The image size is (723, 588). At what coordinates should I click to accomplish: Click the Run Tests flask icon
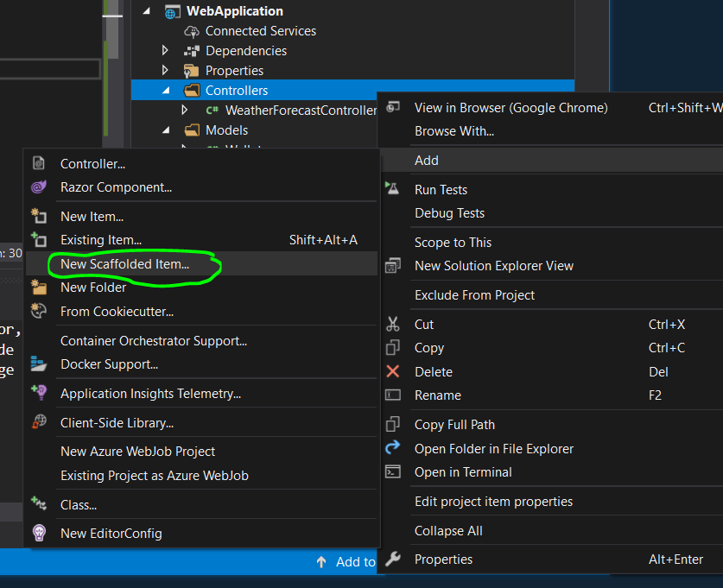tap(393, 189)
